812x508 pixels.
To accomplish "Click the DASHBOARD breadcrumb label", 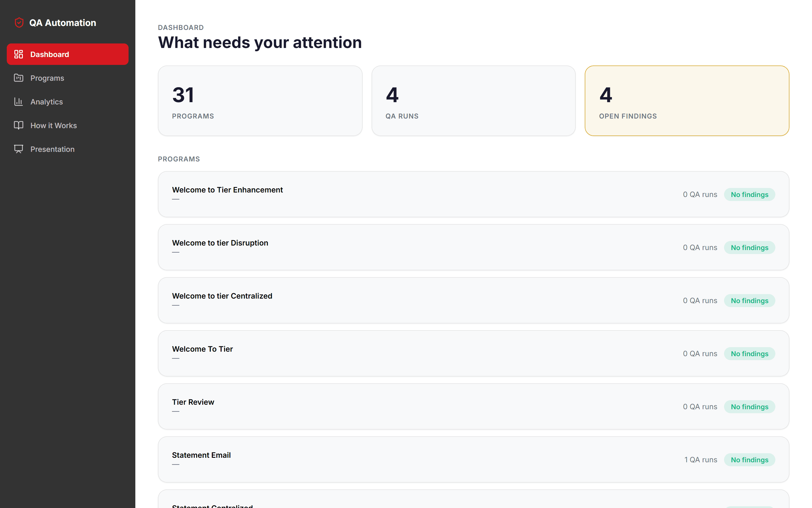I will [181, 28].
